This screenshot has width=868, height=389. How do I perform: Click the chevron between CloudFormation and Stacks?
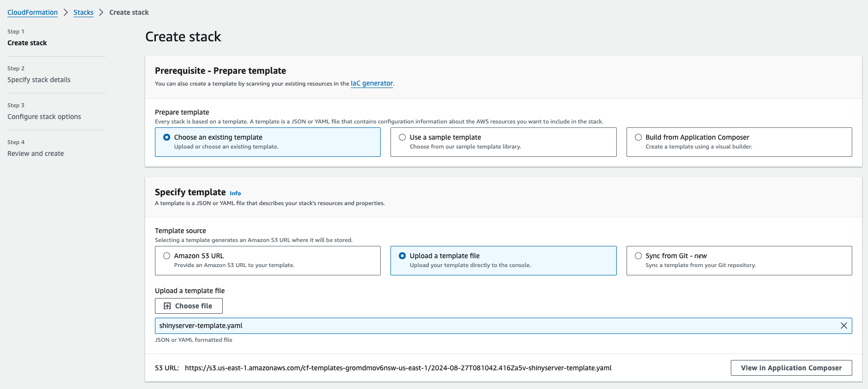[65, 12]
